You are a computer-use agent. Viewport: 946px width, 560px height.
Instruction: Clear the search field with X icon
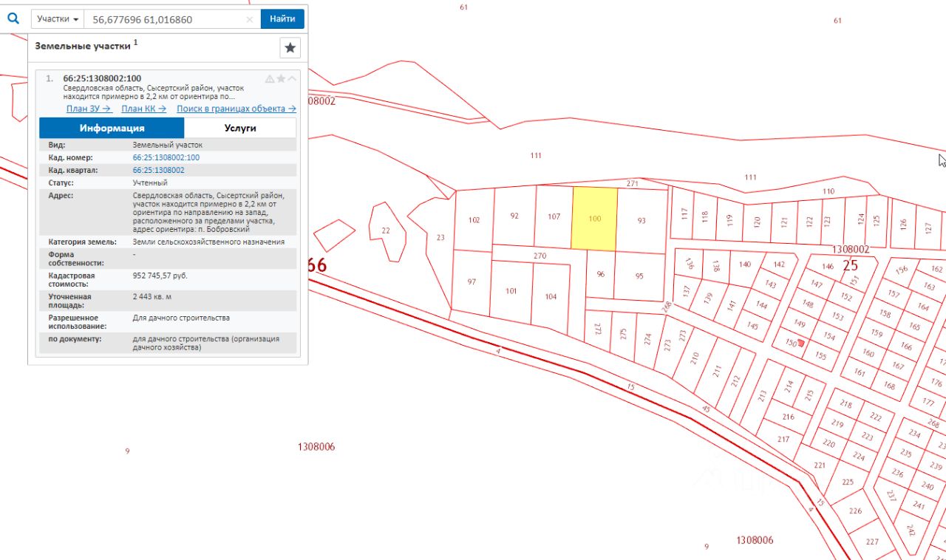click(250, 19)
